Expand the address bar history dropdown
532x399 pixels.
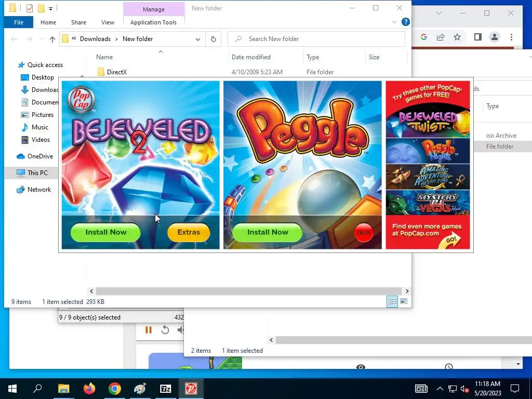coord(198,39)
